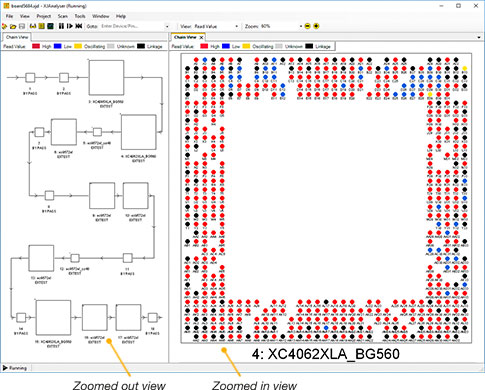Screen dimensions: 485x390
Task: Pause the running scan
Action: 61,26
